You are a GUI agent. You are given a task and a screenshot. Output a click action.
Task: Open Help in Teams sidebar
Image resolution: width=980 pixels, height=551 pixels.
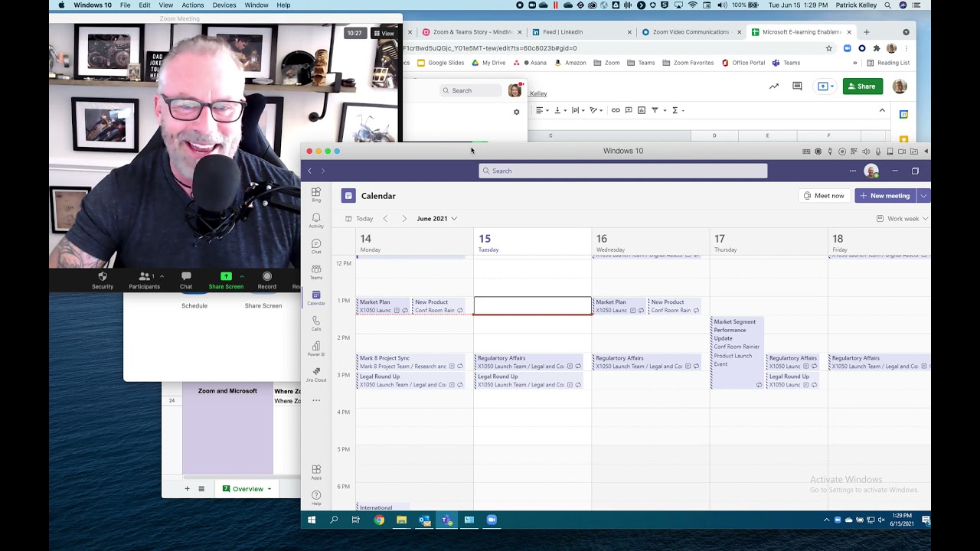click(x=316, y=497)
